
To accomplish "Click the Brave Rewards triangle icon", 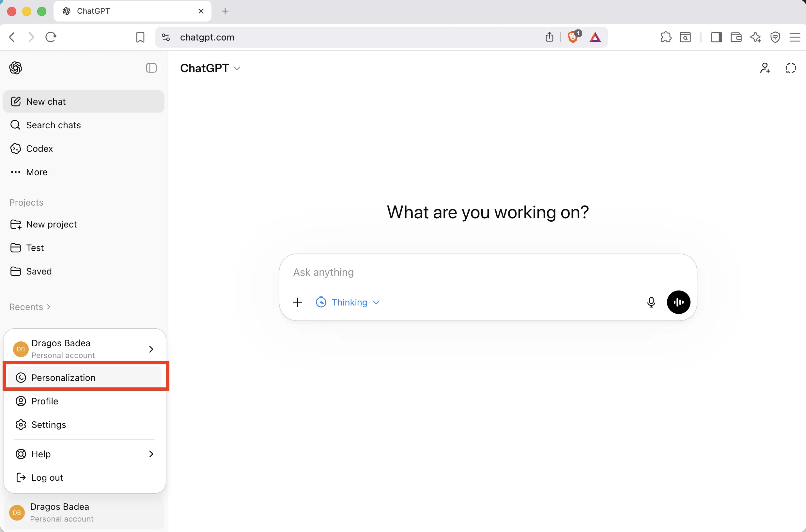I will (x=595, y=37).
